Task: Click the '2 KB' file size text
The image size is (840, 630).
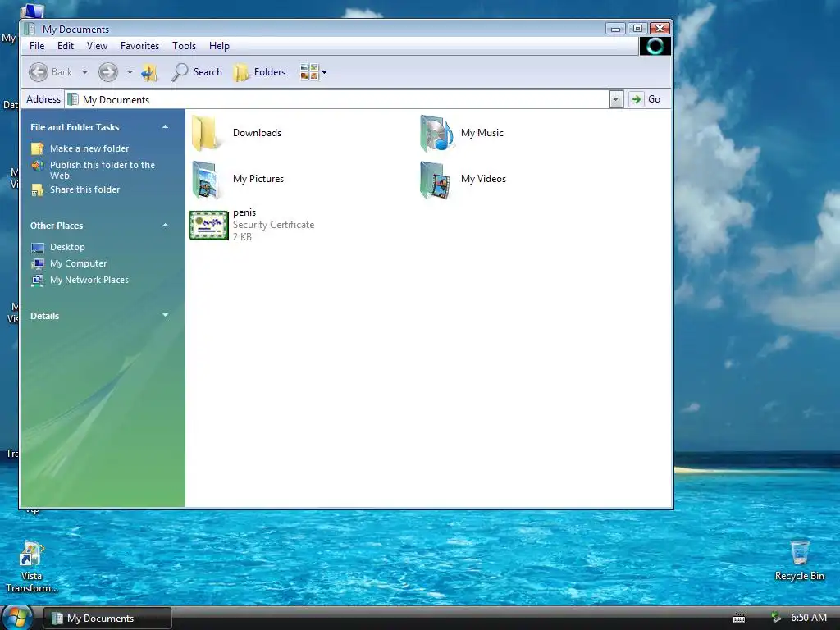Action: (x=242, y=237)
